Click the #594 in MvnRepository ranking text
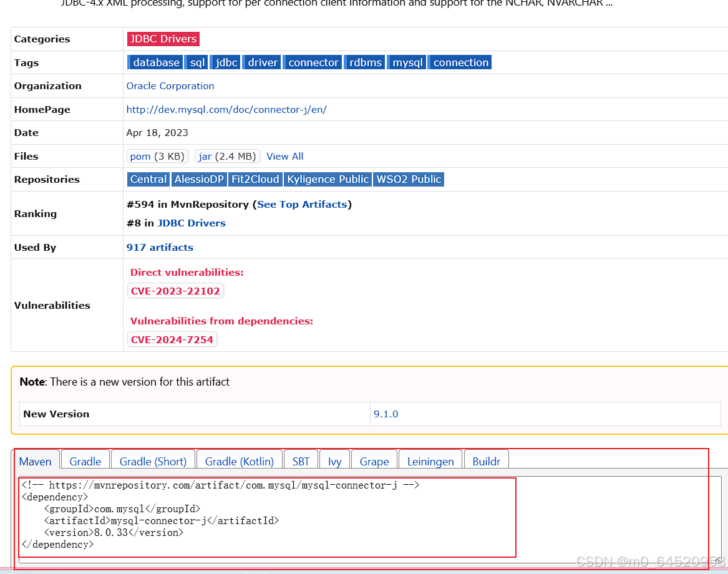728x574 pixels. (x=188, y=205)
